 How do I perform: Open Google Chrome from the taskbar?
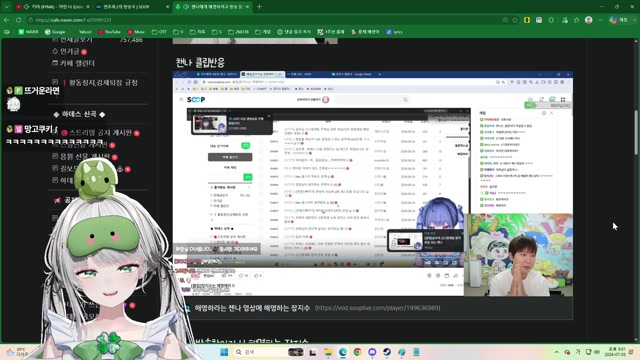358,352
